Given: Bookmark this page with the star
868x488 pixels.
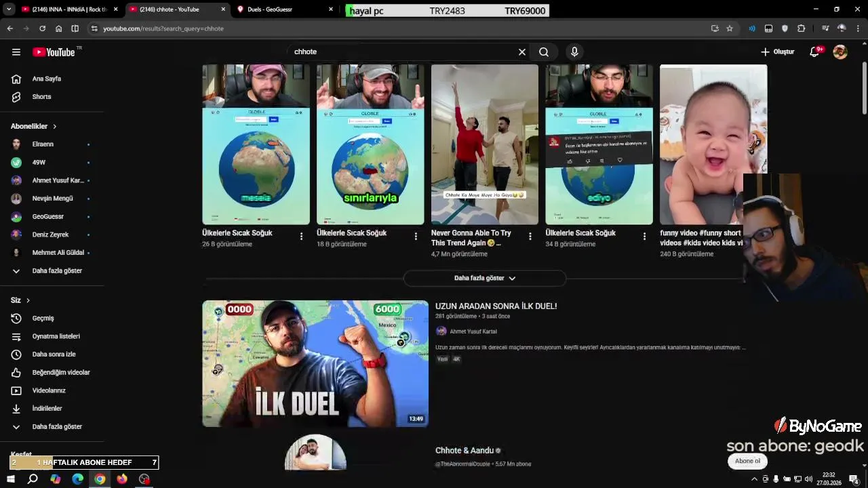Looking at the screenshot, I should coord(730,28).
